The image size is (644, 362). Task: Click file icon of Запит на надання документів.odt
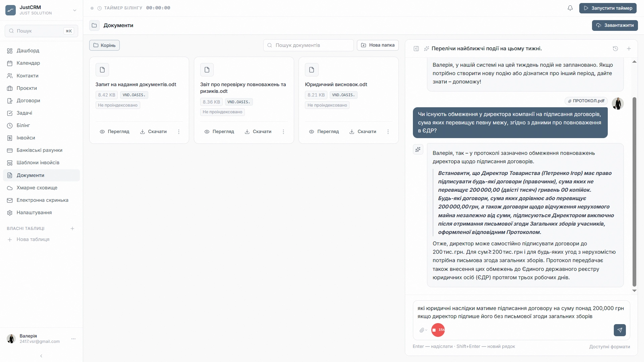coord(102,70)
